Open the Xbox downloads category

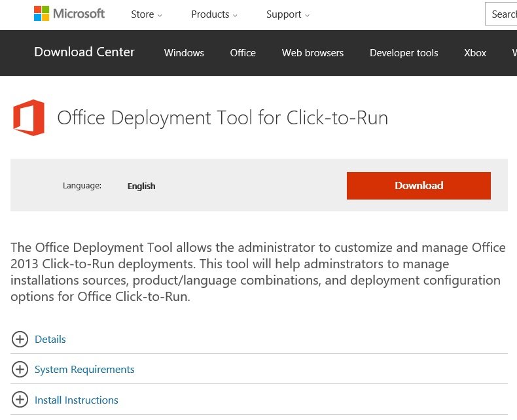(x=475, y=53)
